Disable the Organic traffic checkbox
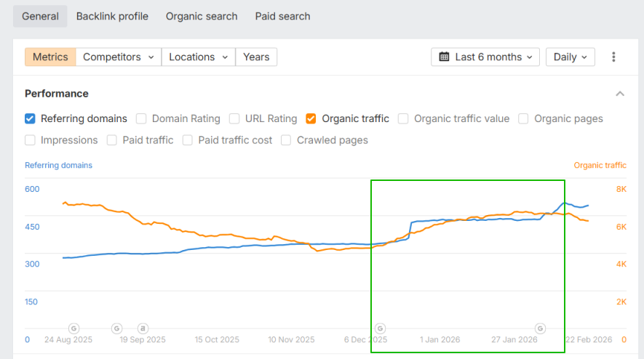This screenshot has height=359, width=644. tap(311, 118)
